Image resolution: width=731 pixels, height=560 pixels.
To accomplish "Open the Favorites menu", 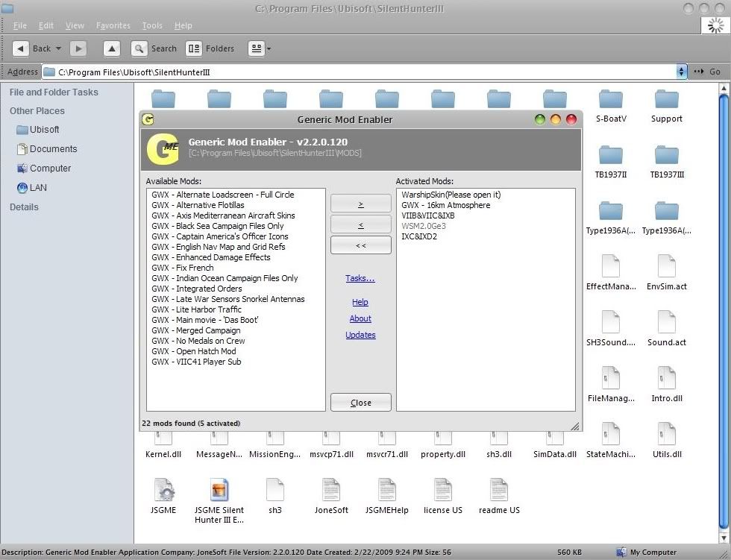I will tap(113, 25).
